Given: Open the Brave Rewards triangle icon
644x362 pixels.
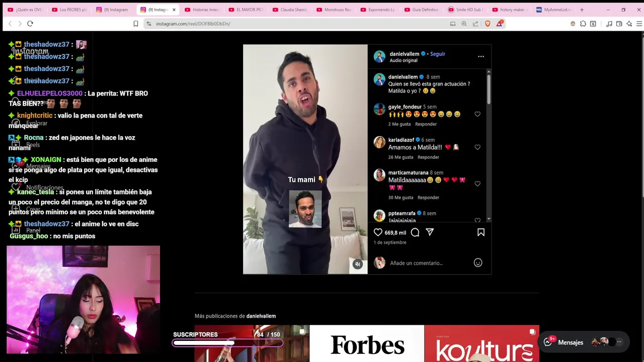Looking at the screenshot, I should pyautogui.click(x=500, y=24).
